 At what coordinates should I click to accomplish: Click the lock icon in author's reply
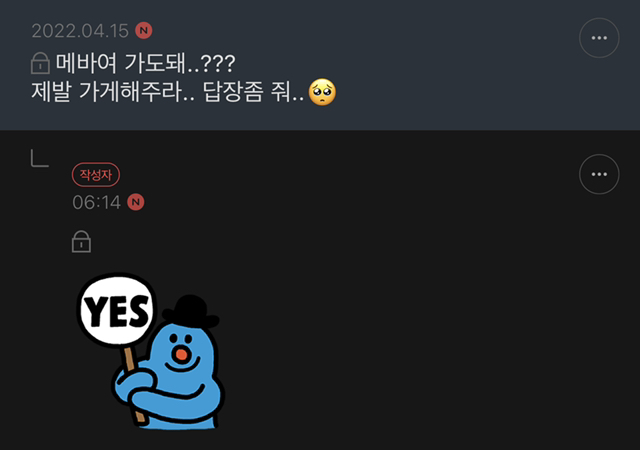coord(81,242)
